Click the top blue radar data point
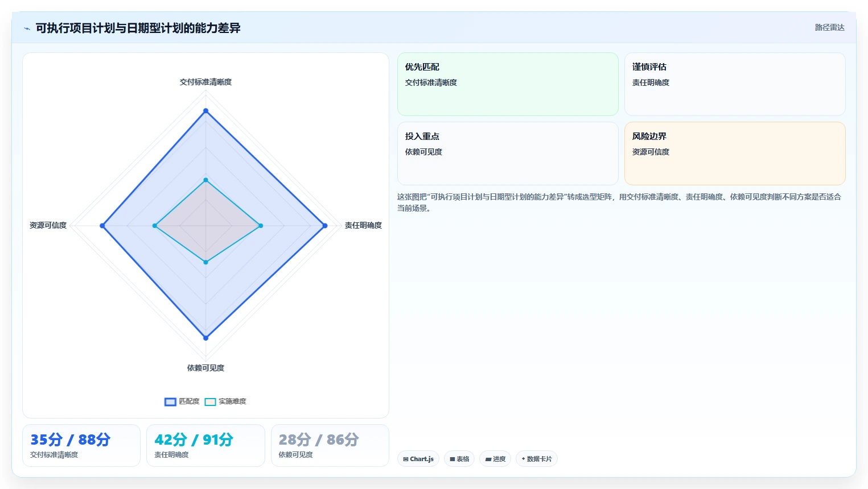The image size is (868, 489). tap(205, 111)
